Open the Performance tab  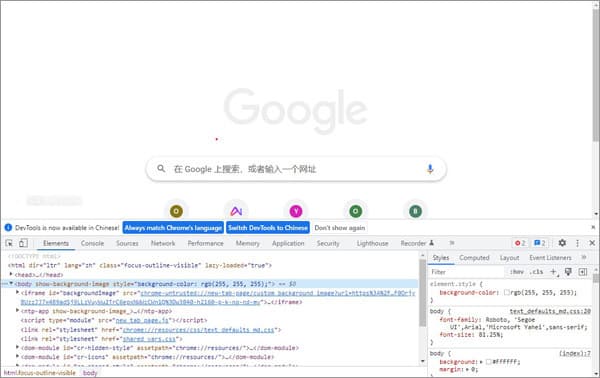tap(205, 243)
